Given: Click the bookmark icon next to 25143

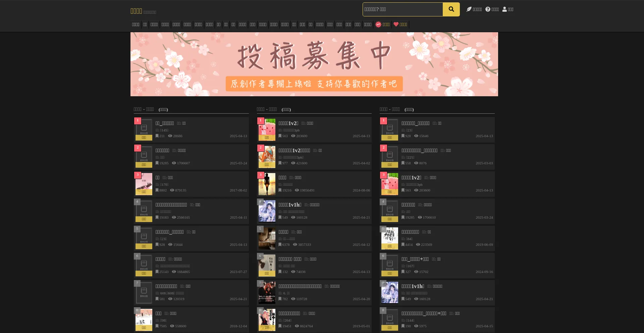Looking at the screenshot, I should point(157,272).
